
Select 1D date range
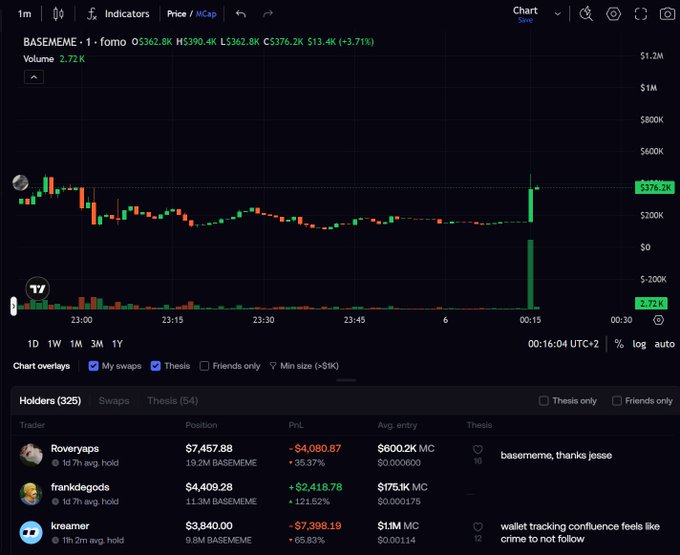point(33,344)
